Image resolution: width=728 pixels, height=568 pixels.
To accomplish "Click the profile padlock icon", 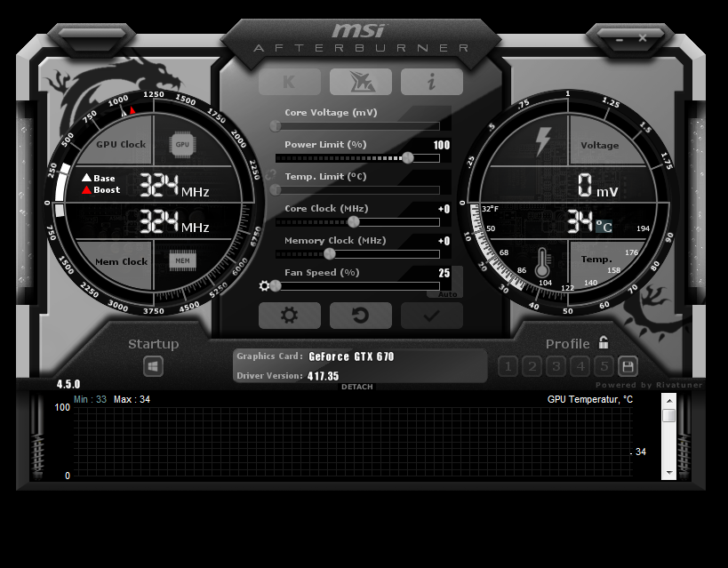I will click(x=603, y=343).
